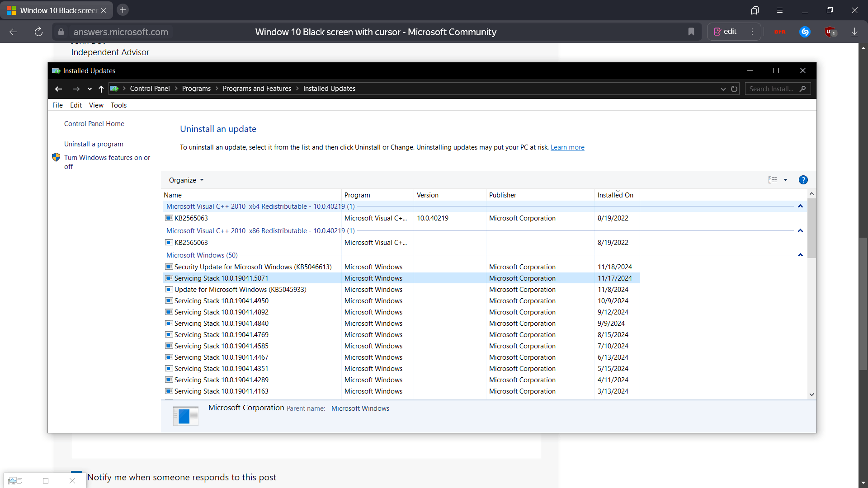The height and width of the screenshot is (488, 868).
Task: Click the change view icon
Action: (773, 180)
